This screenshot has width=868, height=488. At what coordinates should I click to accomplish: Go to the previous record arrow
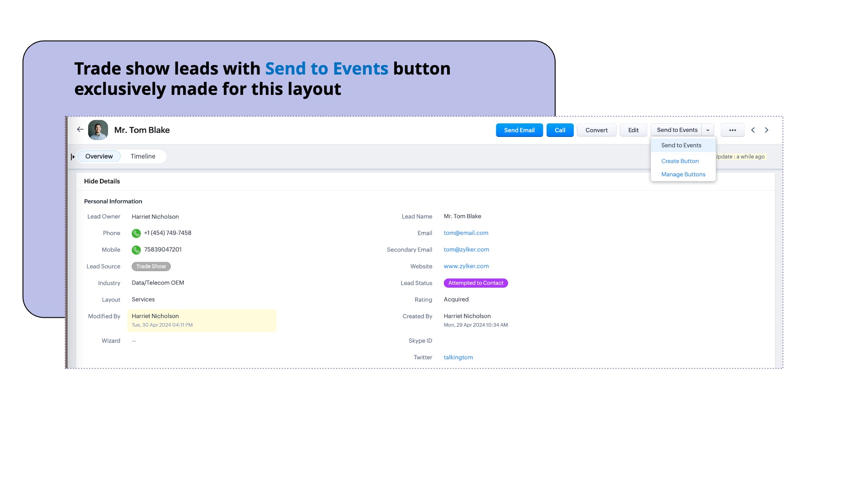point(753,130)
